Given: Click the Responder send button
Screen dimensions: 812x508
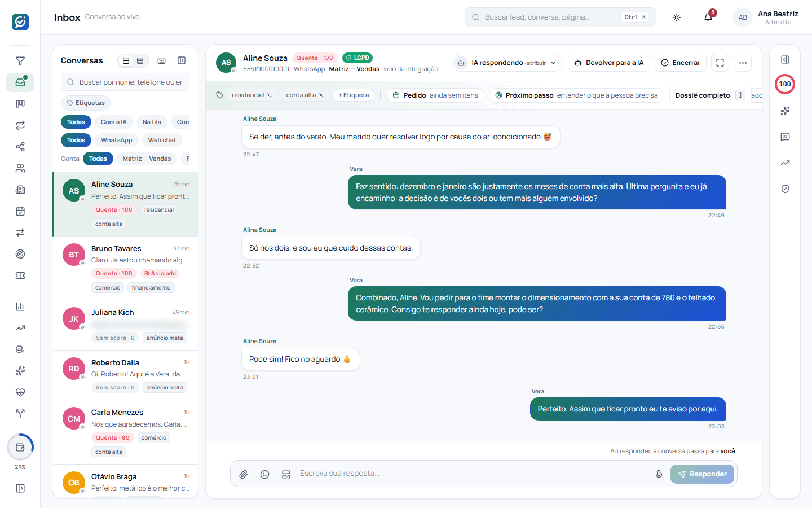Looking at the screenshot, I should tap(702, 474).
